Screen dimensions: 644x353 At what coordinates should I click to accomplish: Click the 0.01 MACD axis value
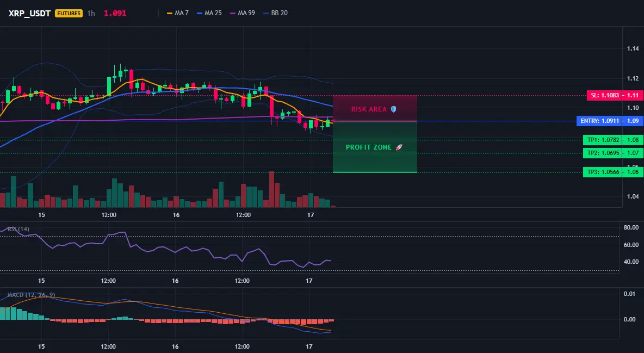pos(629,294)
